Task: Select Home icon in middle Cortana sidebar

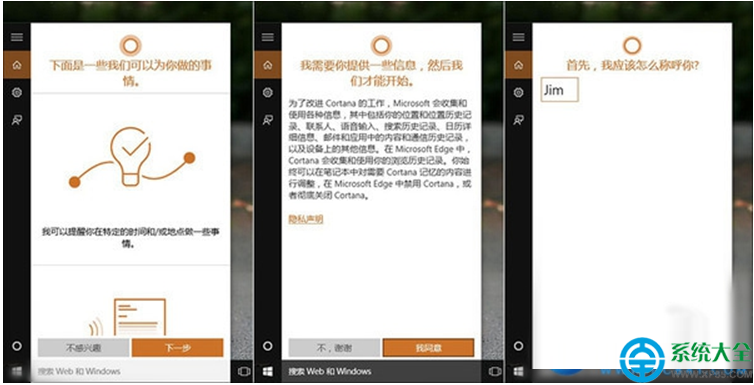Action: click(268, 65)
